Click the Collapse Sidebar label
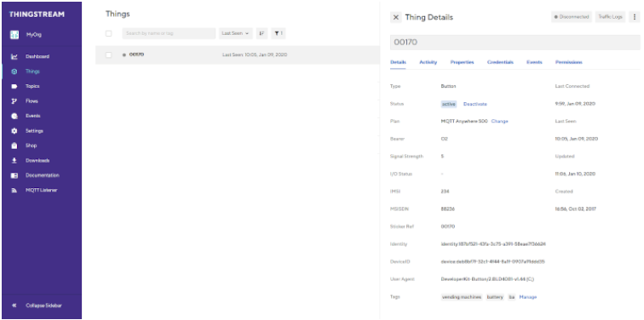Viewport: 644px width, 320px height. point(44,306)
